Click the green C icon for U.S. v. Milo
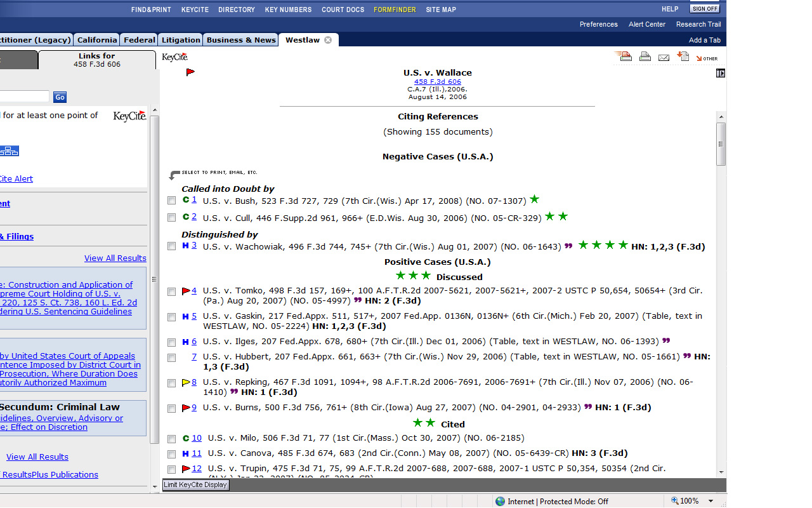 click(186, 438)
